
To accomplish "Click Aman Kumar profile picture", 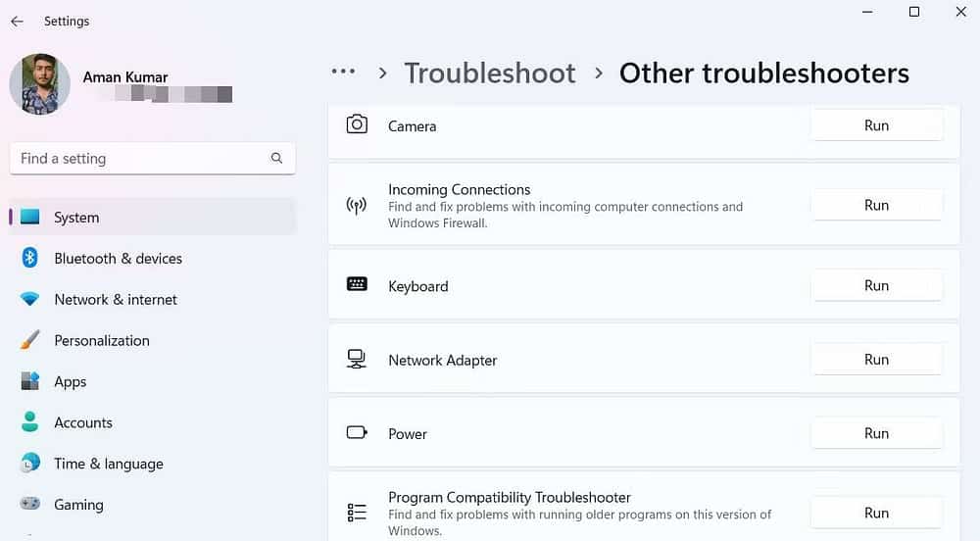I will click(x=39, y=84).
